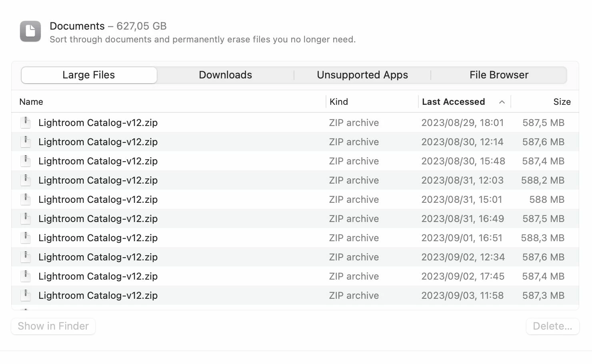This screenshot has width=592, height=364.
Task: Click the Documents category icon
Action: tap(30, 31)
